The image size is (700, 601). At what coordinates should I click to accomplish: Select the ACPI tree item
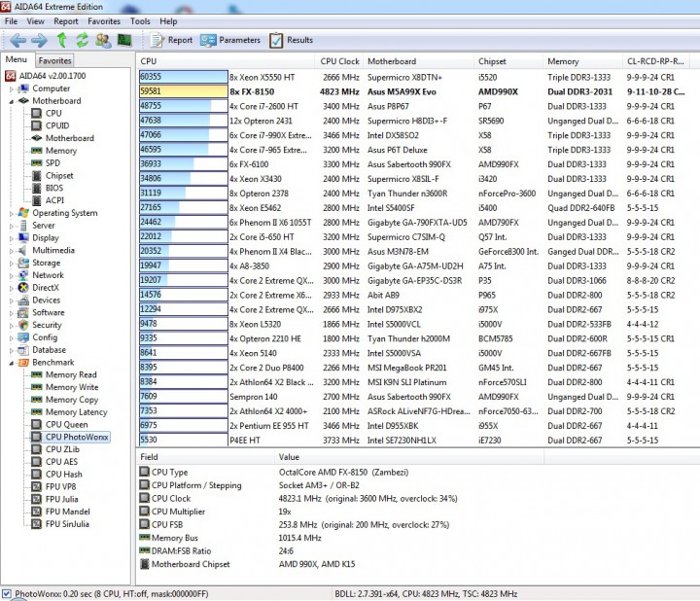coord(54,200)
